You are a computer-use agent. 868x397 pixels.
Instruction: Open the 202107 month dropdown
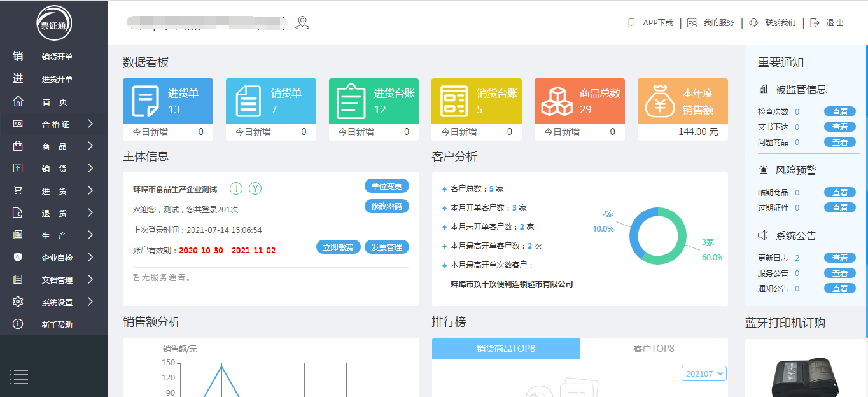[704, 373]
